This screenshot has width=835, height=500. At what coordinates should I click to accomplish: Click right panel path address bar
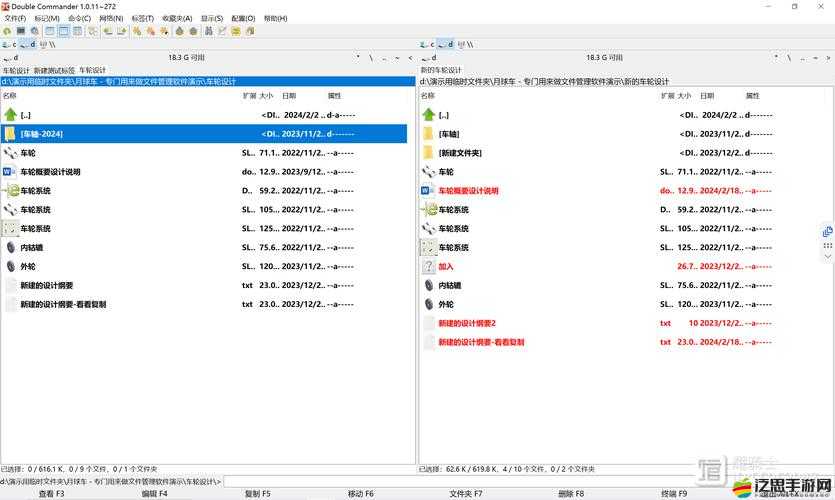626,81
